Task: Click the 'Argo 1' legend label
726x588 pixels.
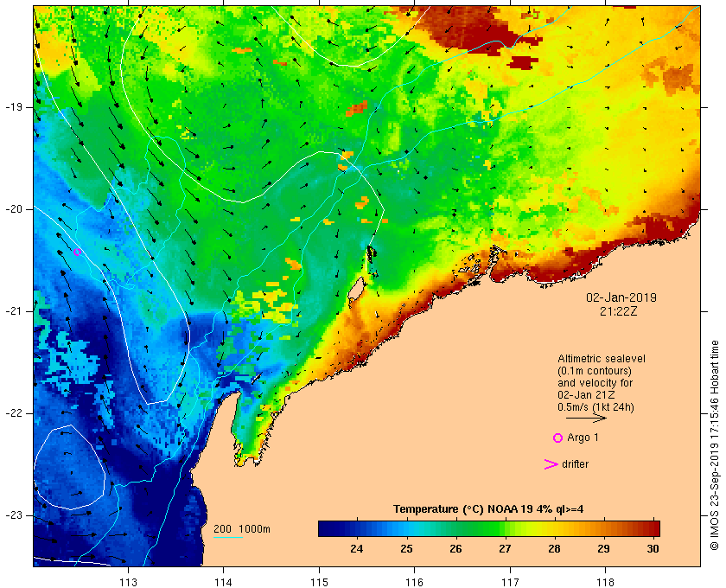Action: coord(583,438)
